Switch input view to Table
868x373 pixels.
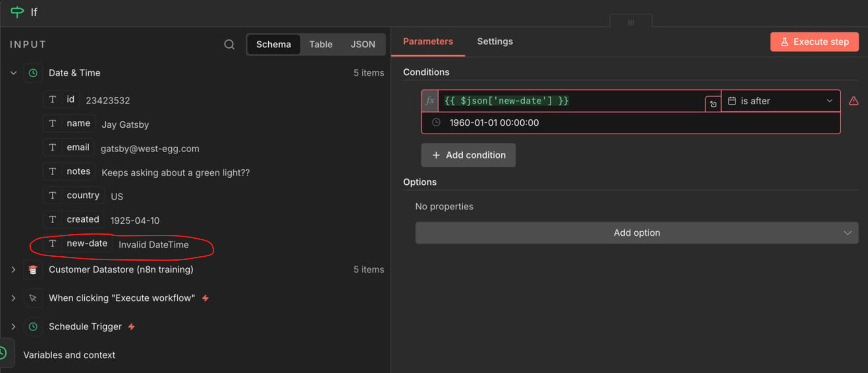[x=321, y=44]
